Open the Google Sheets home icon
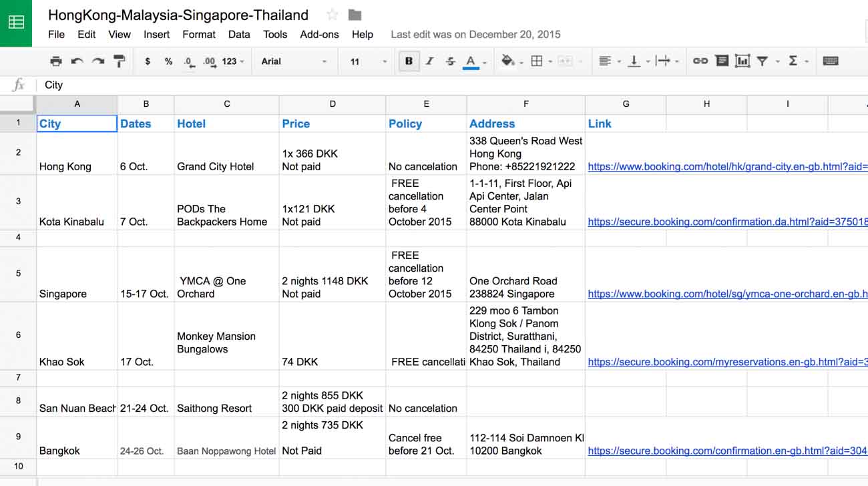This screenshot has height=486, width=868. tap(16, 23)
